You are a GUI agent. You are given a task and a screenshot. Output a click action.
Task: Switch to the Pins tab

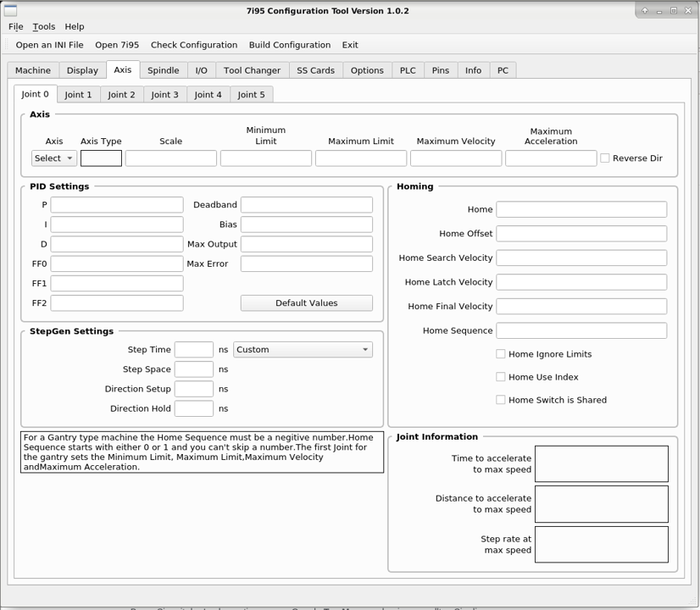tap(441, 70)
